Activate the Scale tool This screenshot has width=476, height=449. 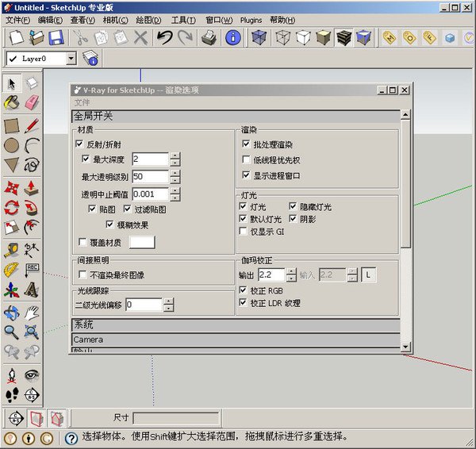[x=12, y=228]
